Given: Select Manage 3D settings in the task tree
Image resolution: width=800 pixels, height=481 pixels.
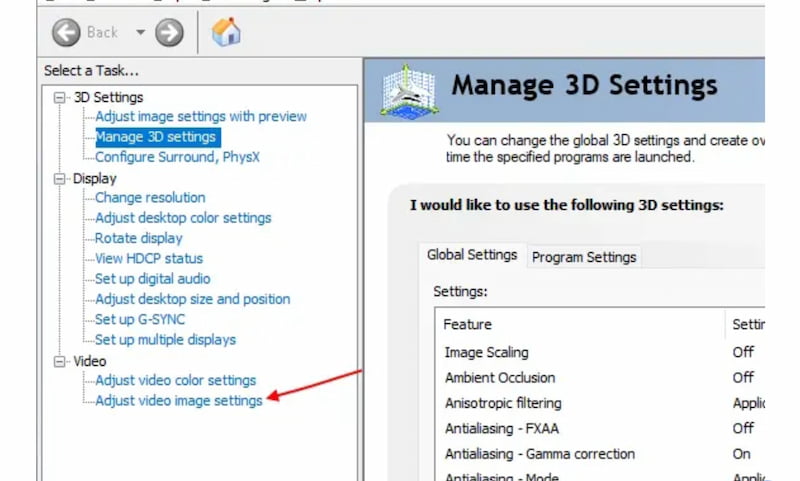Looking at the screenshot, I should point(158,137).
